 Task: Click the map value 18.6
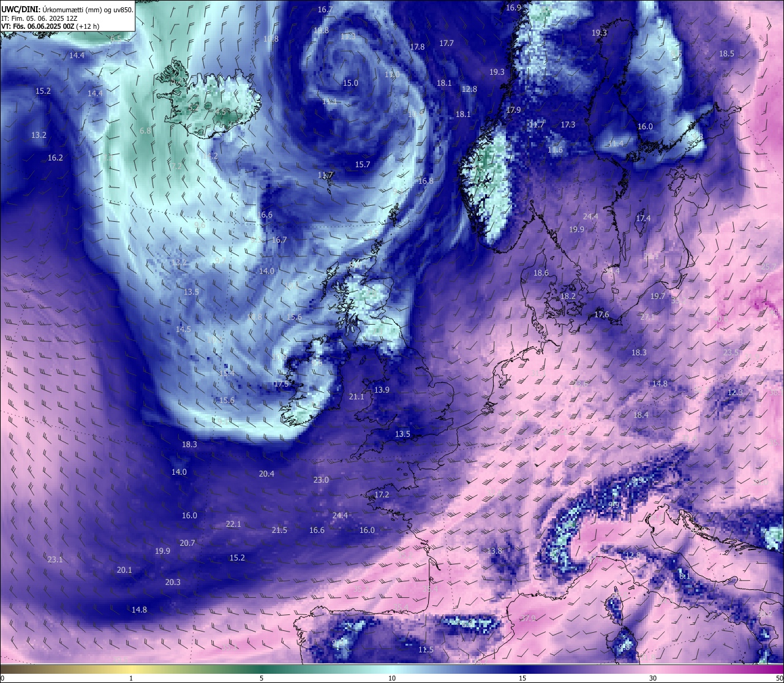[x=541, y=273]
